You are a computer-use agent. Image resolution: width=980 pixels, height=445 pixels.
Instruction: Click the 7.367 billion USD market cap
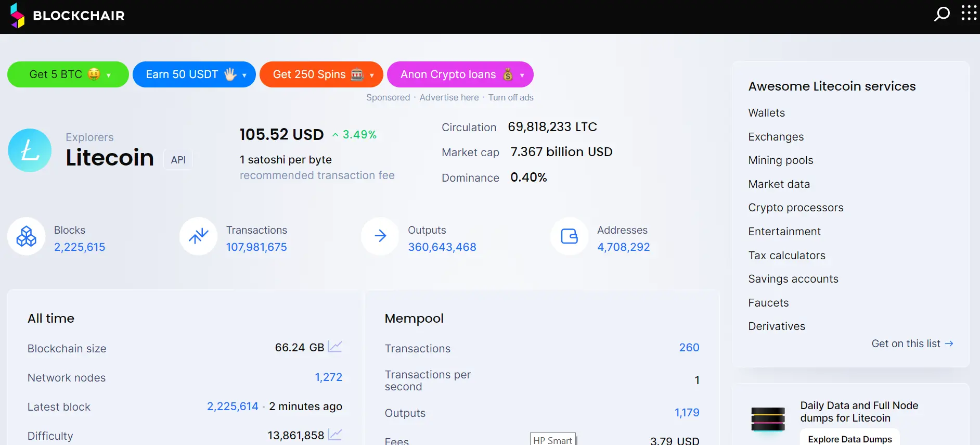(561, 152)
